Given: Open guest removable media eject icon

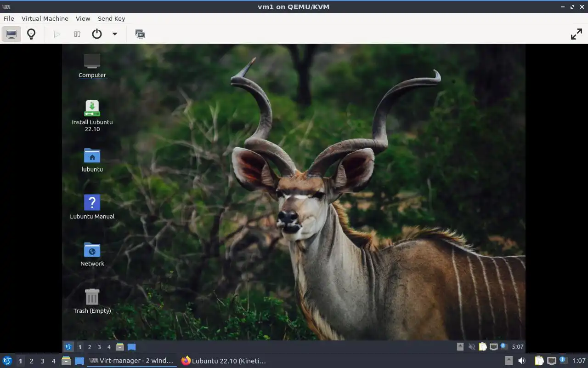Looking at the screenshot, I should point(460,347).
